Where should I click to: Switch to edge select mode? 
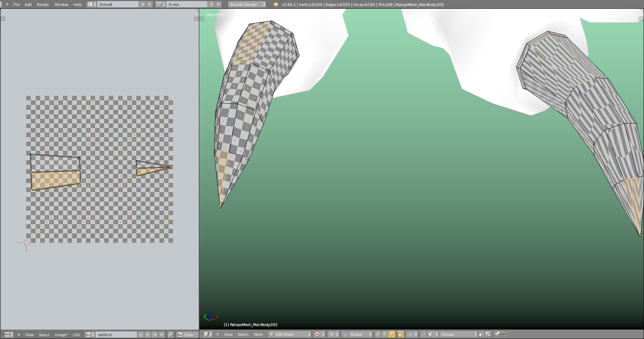click(x=385, y=334)
